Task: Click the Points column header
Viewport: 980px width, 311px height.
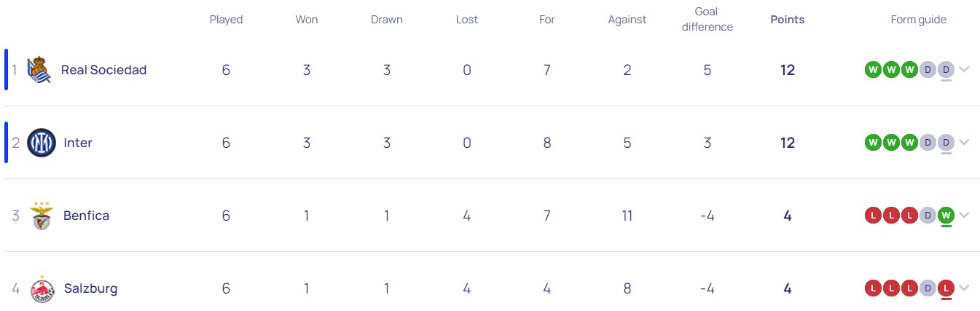Action: point(788,20)
